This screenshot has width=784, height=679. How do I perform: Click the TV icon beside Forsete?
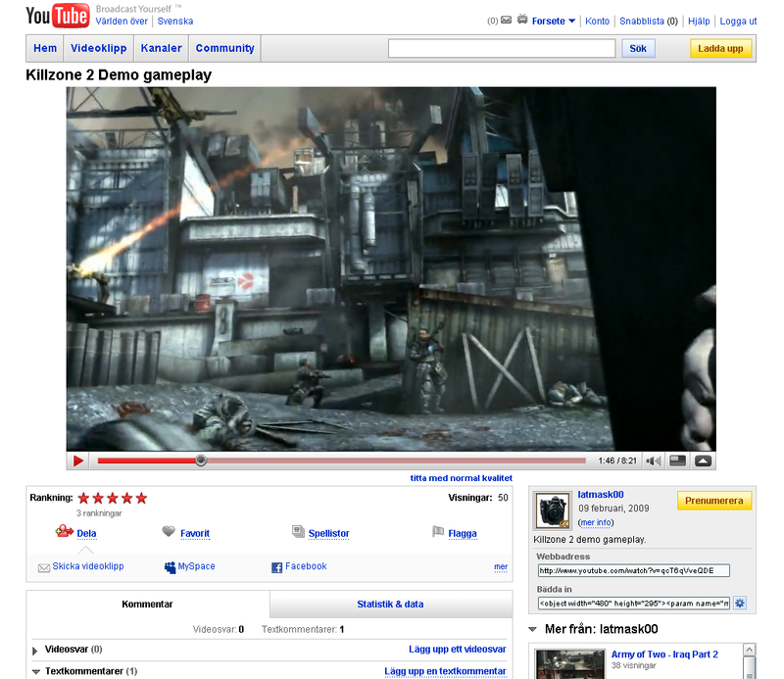coord(522,20)
